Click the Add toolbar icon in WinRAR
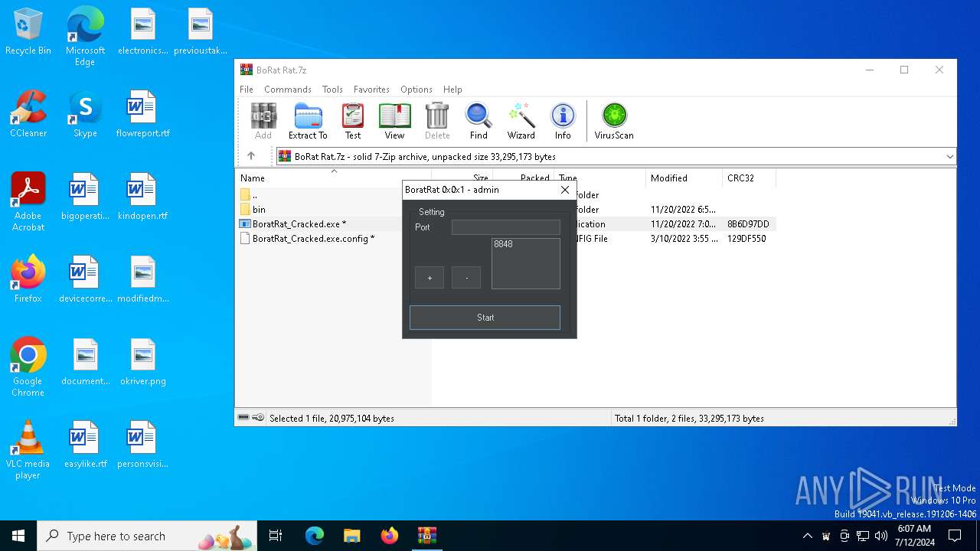980x551 pixels. [x=263, y=121]
